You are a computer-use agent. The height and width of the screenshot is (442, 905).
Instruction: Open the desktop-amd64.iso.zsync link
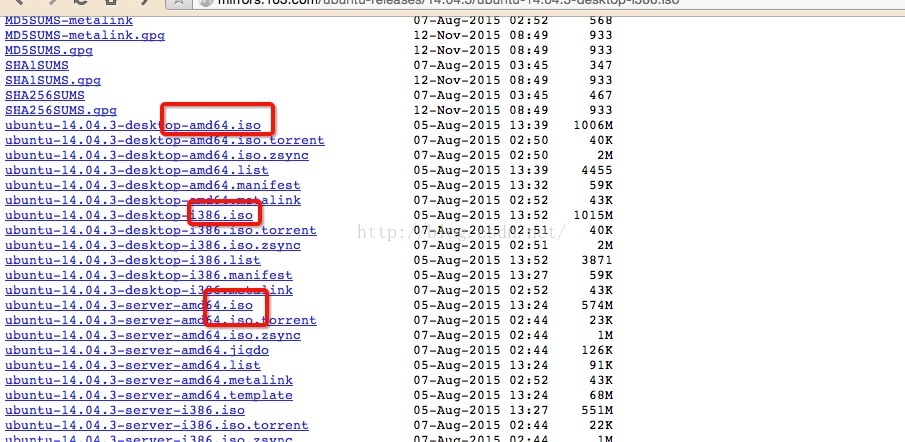pos(156,155)
